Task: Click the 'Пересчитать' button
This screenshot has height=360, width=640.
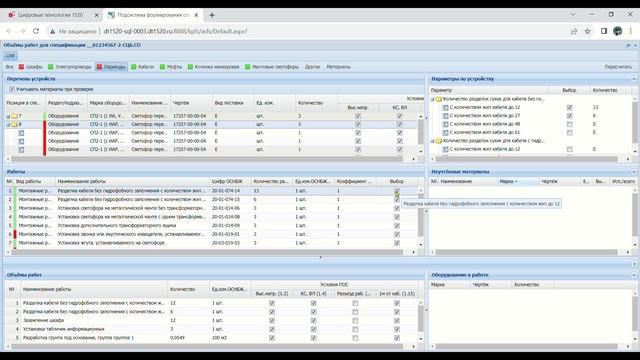Action: pos(618,67)
